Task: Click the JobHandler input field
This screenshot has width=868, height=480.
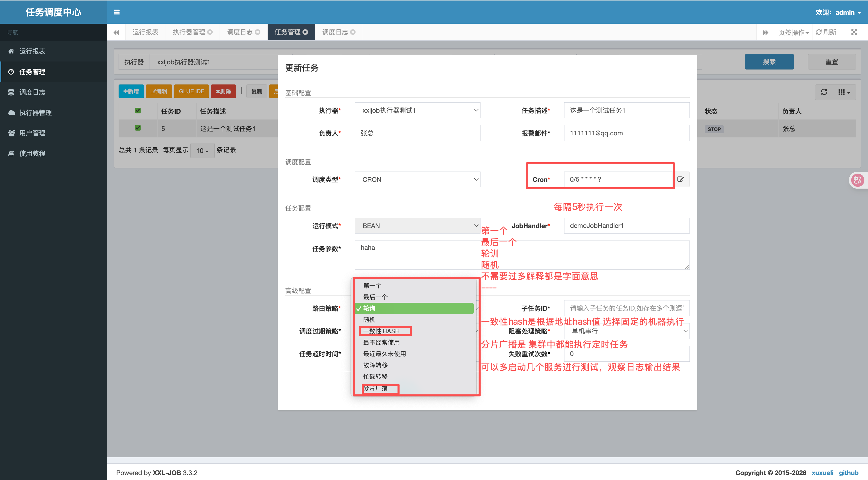Action: [626, 226]
